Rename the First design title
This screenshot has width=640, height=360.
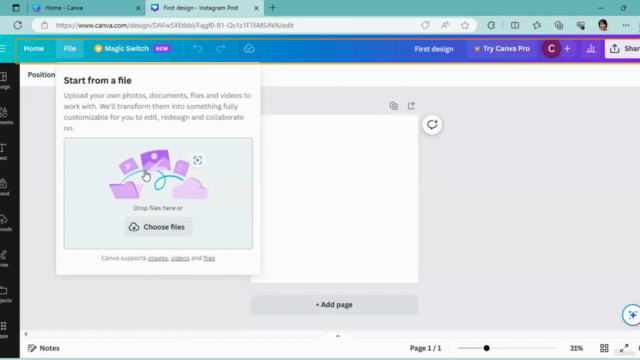tap(434, 49)
